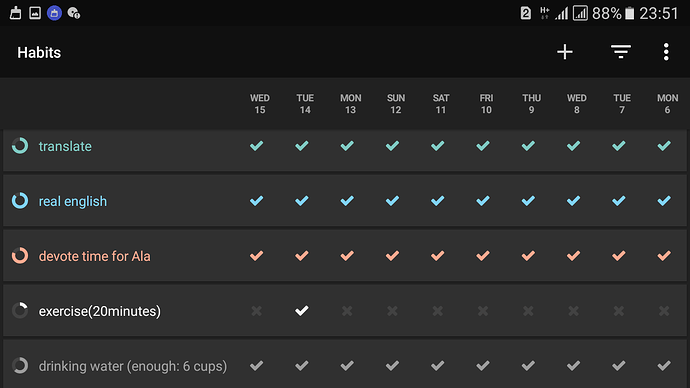Open the translate habit
This screenshot has width=690, height=388.
click(x=65, y=146)
